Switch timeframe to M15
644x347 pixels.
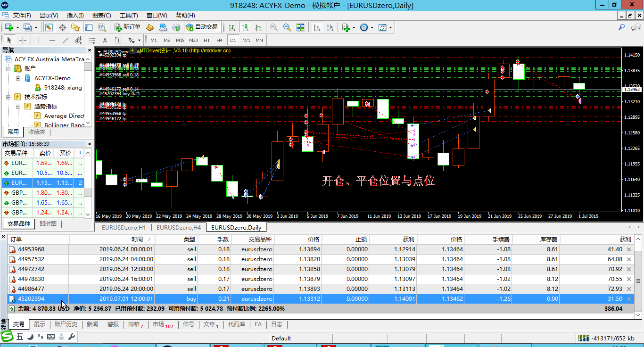pyautogui.click(x=180, y=40)
